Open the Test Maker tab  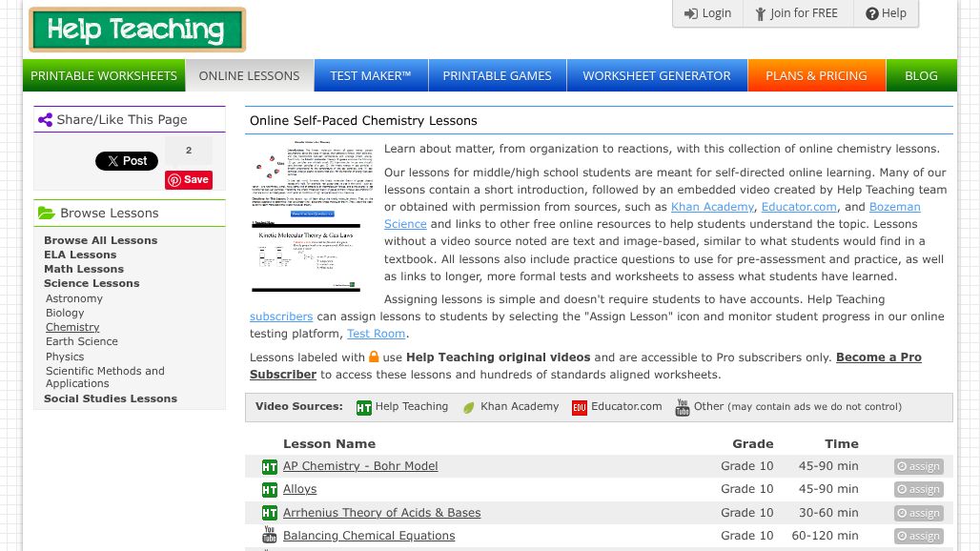pos(370,75)
